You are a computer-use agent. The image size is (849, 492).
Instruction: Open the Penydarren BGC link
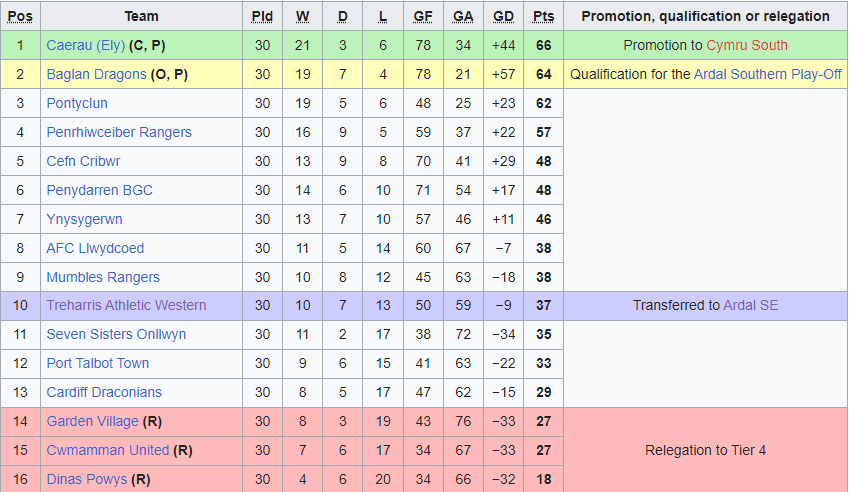click(100, 191)
